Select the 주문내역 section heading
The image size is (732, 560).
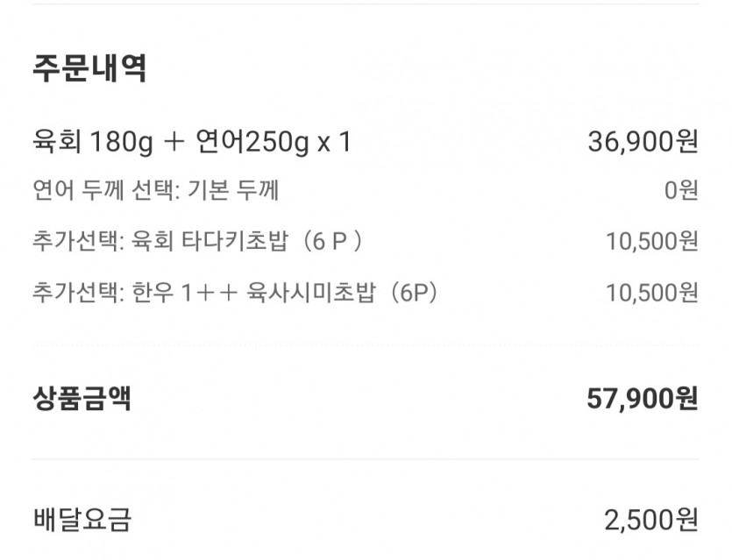[x=89, y=68]
